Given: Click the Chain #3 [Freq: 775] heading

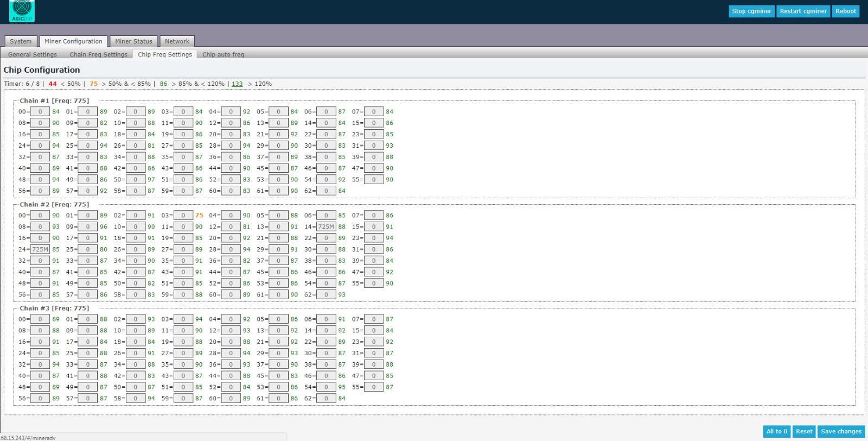Looking at the screenshot, I should tap(54, 308).
